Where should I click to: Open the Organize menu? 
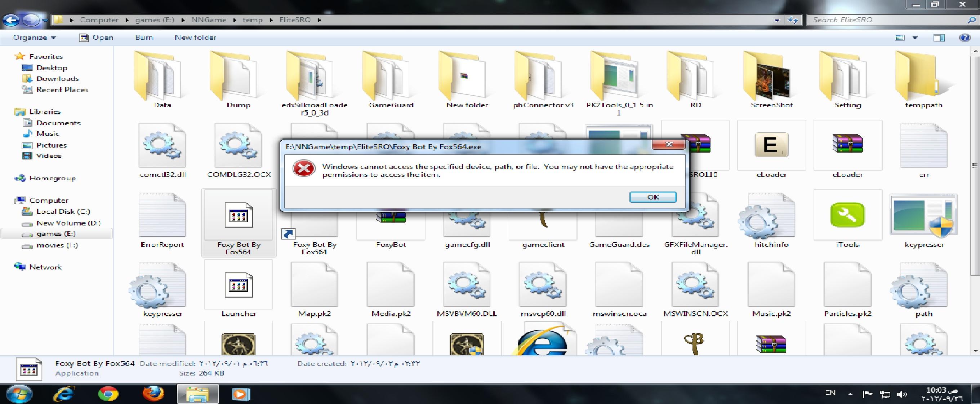tap(34, 38)
